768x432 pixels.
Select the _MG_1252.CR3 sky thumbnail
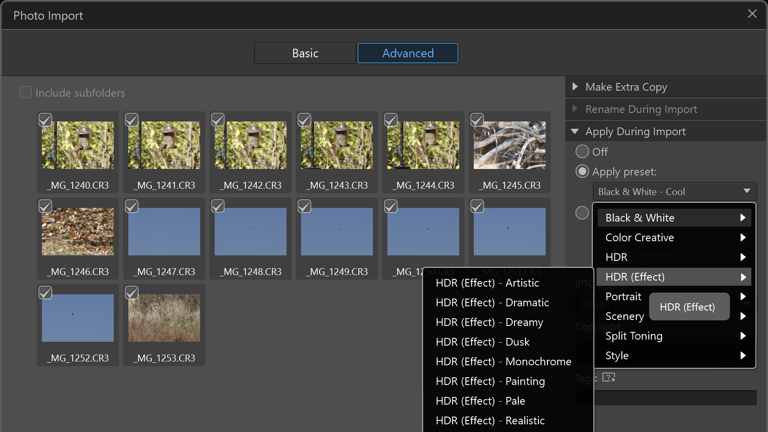(x=78, y=318)
